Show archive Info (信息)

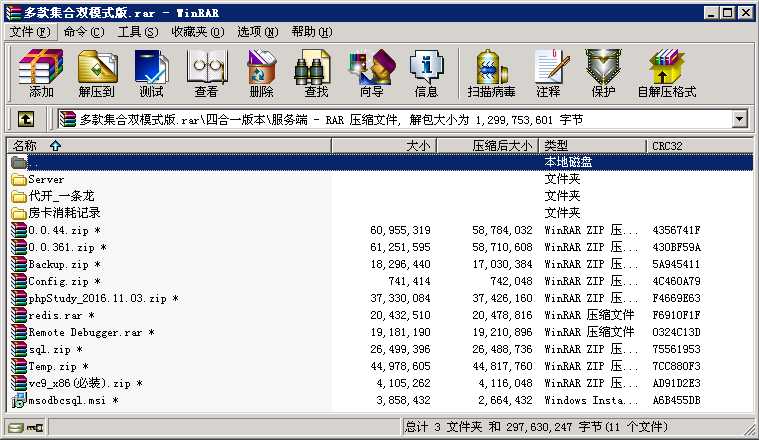(x=426, y=73)
